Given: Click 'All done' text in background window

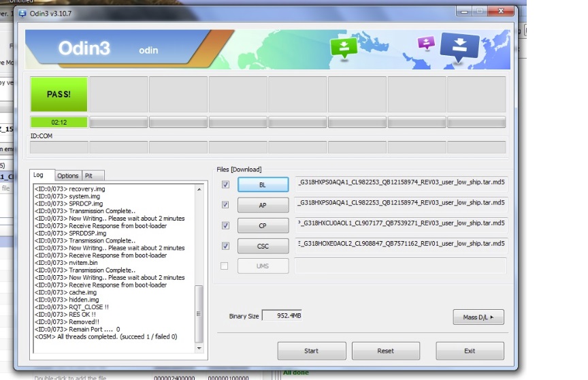Looking at the screenshot, I should click(296, 373).
